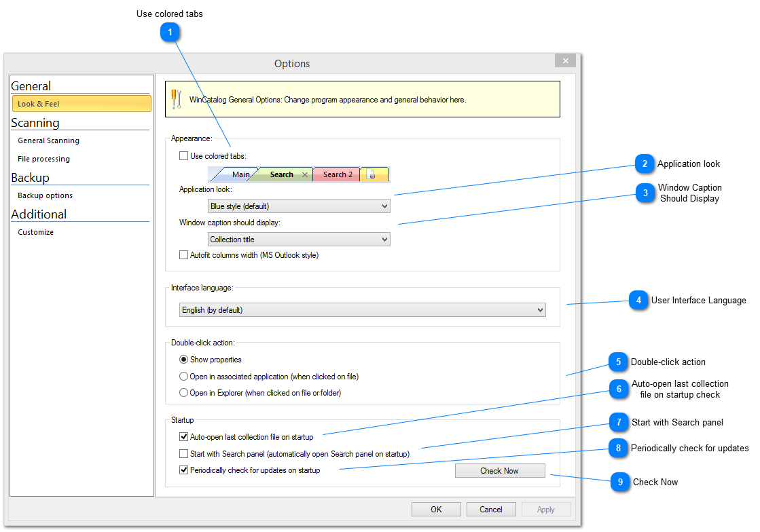Viewport: 760px width, 532px height.
Task: Click the OK button
Action: [x=436, y=510]
